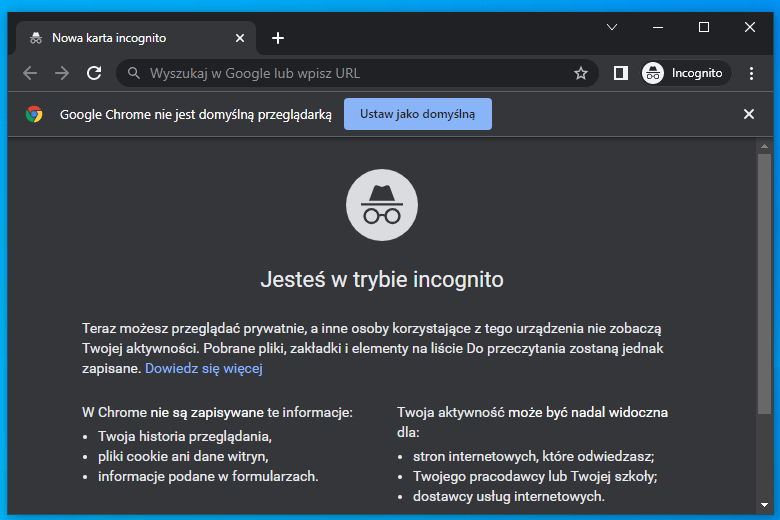Dismiss the default browser infobar
The width and height of the screenshot is (780, 520).
(x=749, y=114)
